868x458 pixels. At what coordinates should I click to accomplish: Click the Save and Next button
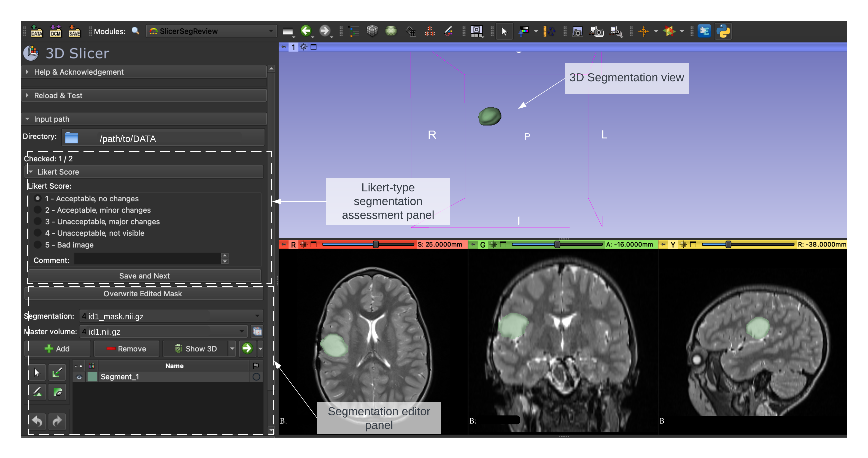(x=144, y=276)
